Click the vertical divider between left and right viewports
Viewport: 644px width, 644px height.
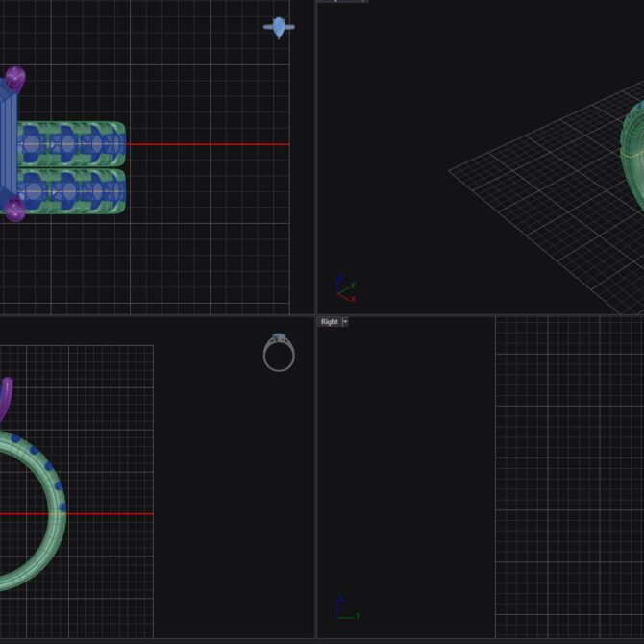[x=316, y=192]
